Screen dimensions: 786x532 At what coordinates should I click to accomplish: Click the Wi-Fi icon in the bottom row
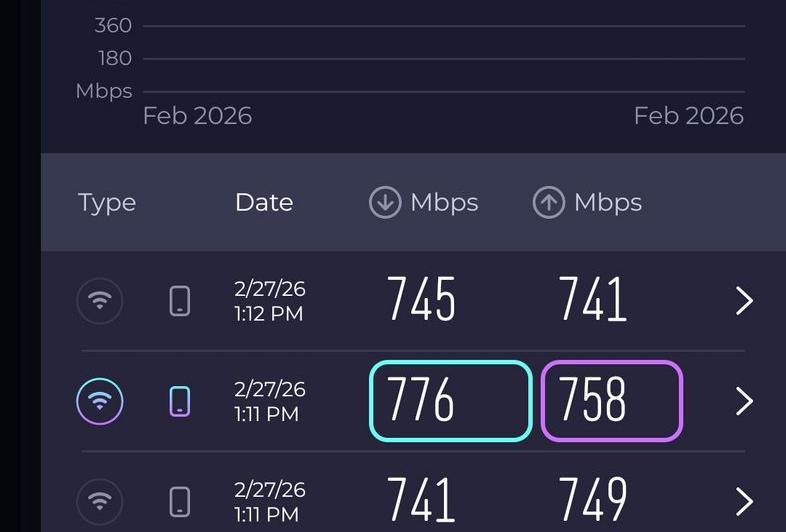tap(100, 501)
